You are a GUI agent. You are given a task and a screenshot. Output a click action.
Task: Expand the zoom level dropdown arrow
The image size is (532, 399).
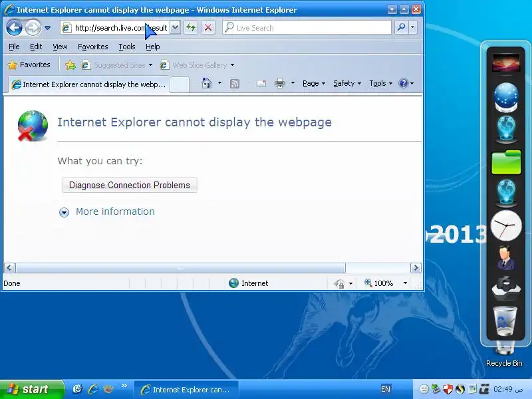coord(405,283)
